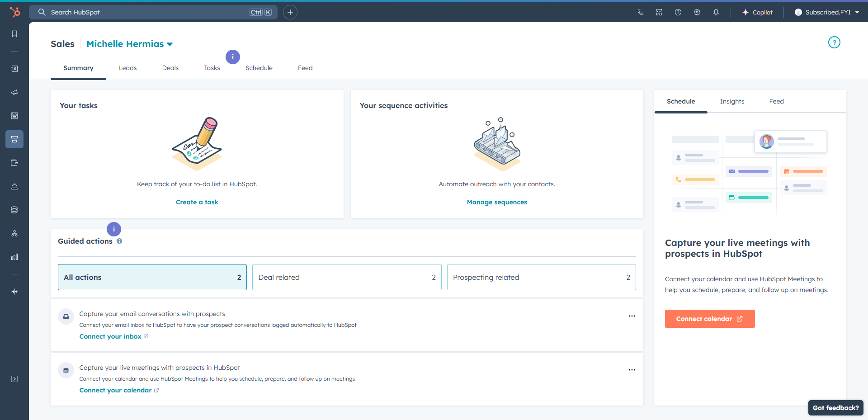
Task: Open the Breeze AI sparkle sidebar icon
Action: pyautogui.click(x=14, y=292)
